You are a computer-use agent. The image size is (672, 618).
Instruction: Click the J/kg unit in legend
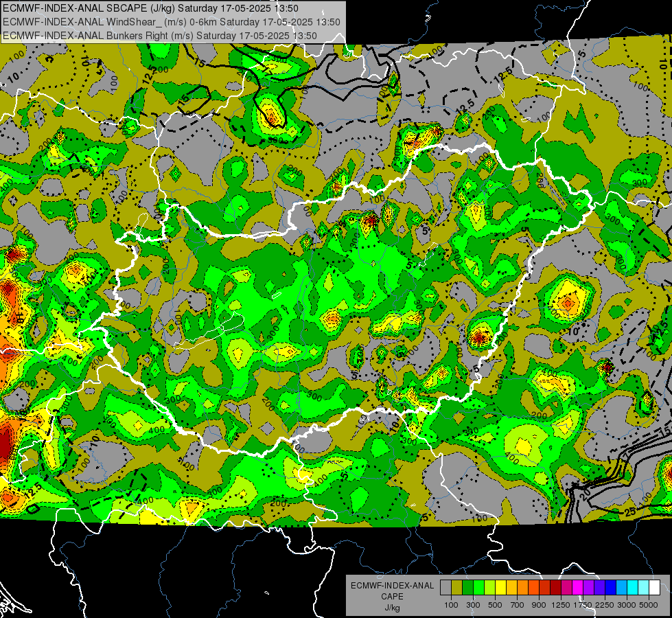(392, 608)
